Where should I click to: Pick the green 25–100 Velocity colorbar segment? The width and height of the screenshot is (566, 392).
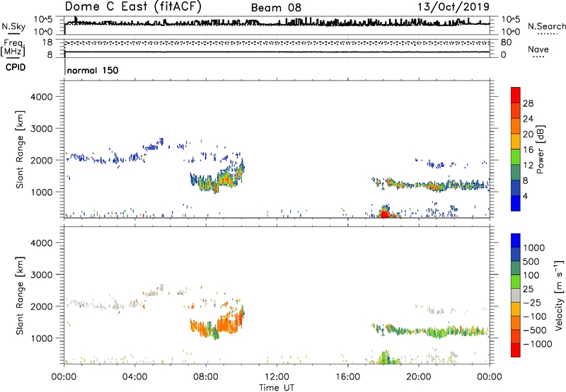(516, 282)
